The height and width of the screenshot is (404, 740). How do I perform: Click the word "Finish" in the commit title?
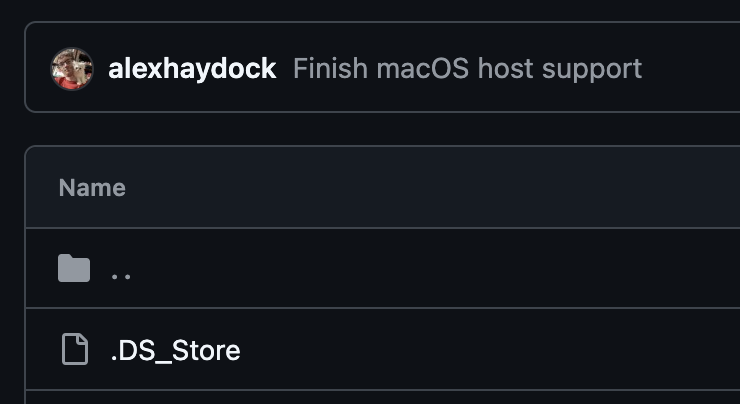(x=329, y=69)
